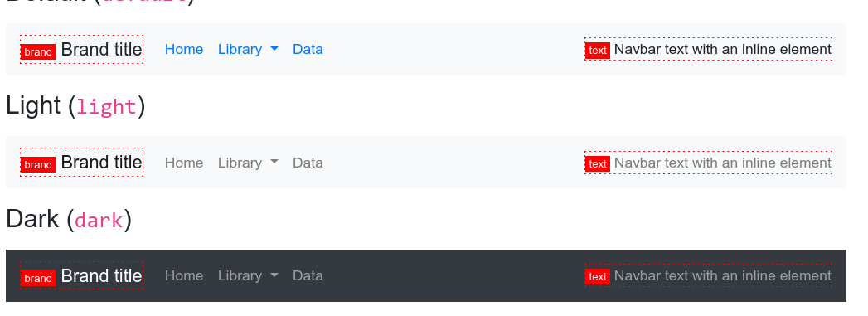
Task: Choose Data in the light navbar
Action: tap(308, 163)
